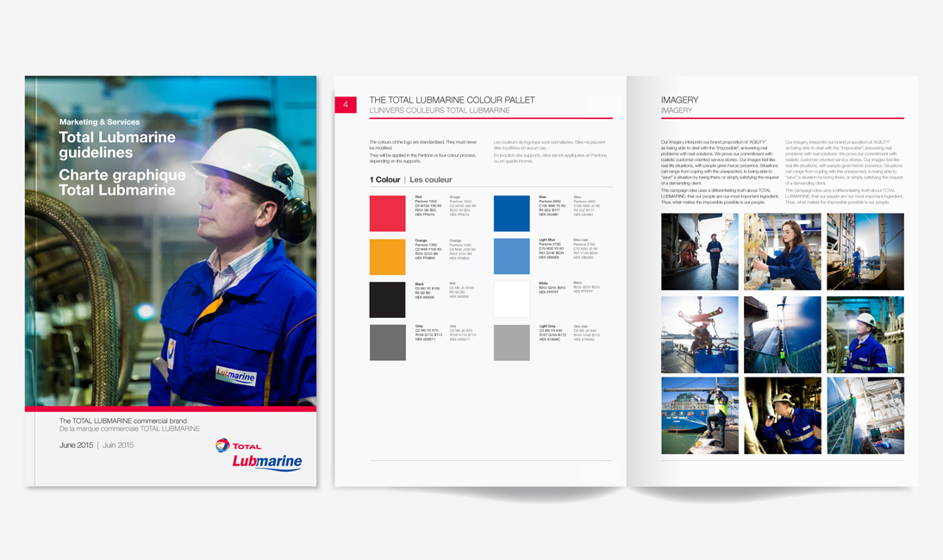Click the 'June 2015' date

click(x=77, y=445)
